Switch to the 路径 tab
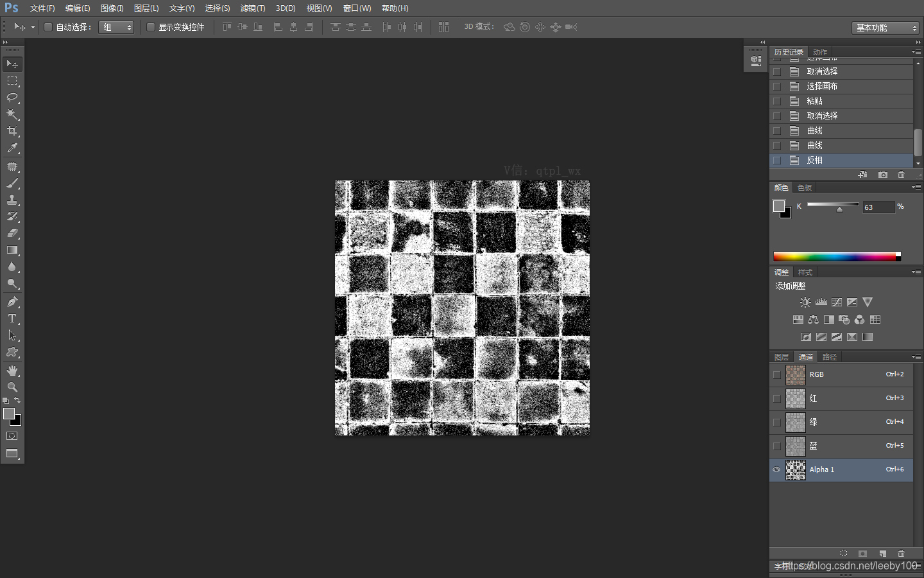The height and width of the screenshot is (578, 924). [x=830, y=357]
